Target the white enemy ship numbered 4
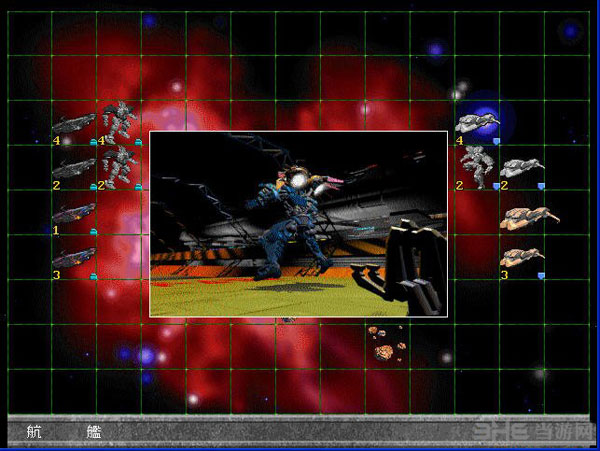The image size is (600, 451). click(x=477, y=122)
